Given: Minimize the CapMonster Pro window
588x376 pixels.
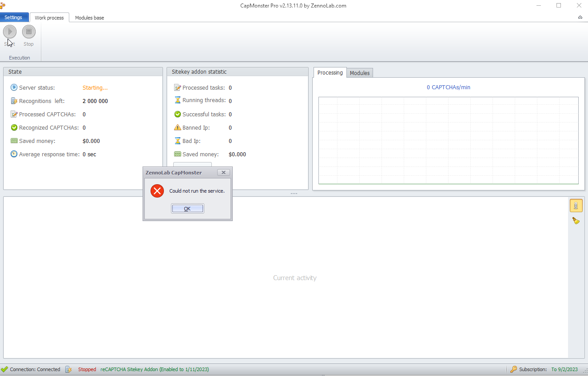Looking at the screenshot, I should point(539,5).
